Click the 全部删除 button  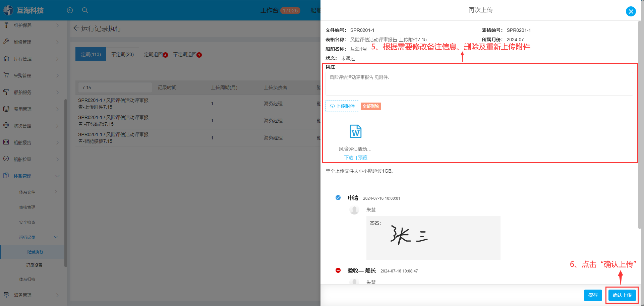[371, 106]
